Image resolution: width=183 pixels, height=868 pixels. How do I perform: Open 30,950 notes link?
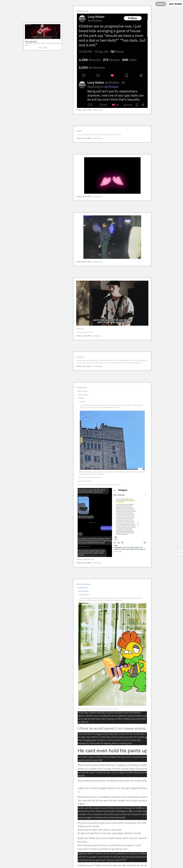coord(98,366)
